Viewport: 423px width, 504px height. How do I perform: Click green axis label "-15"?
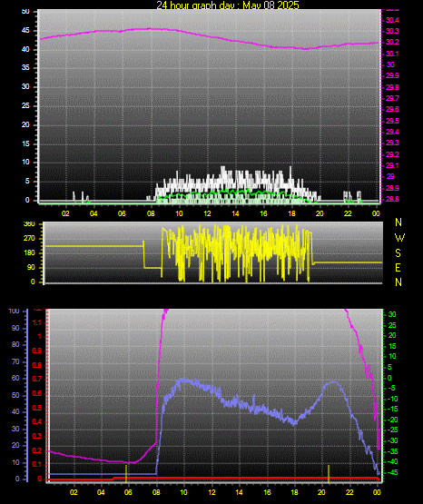393,410
